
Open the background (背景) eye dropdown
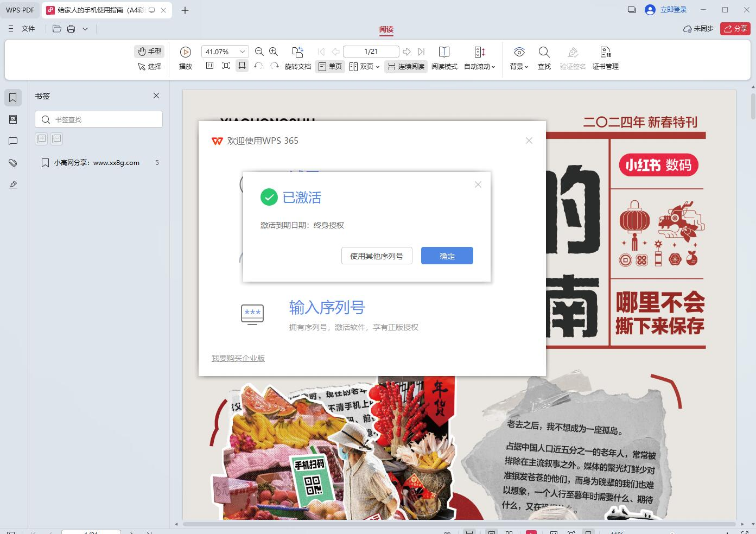[x=519, y=58]
